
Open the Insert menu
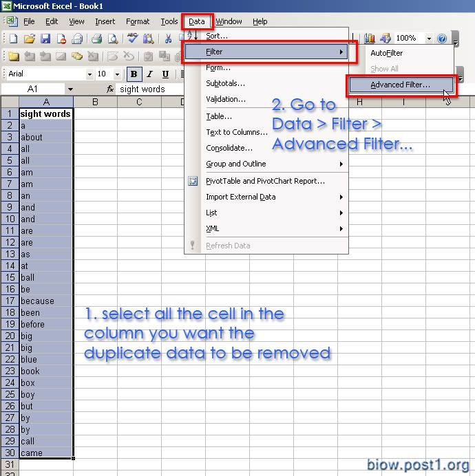pyautogui.click(x=105, y=21)
